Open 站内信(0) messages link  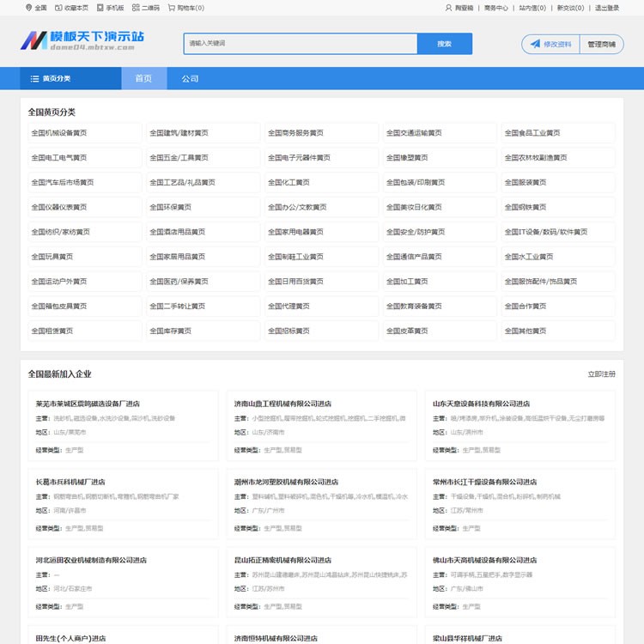click(532, 8)
